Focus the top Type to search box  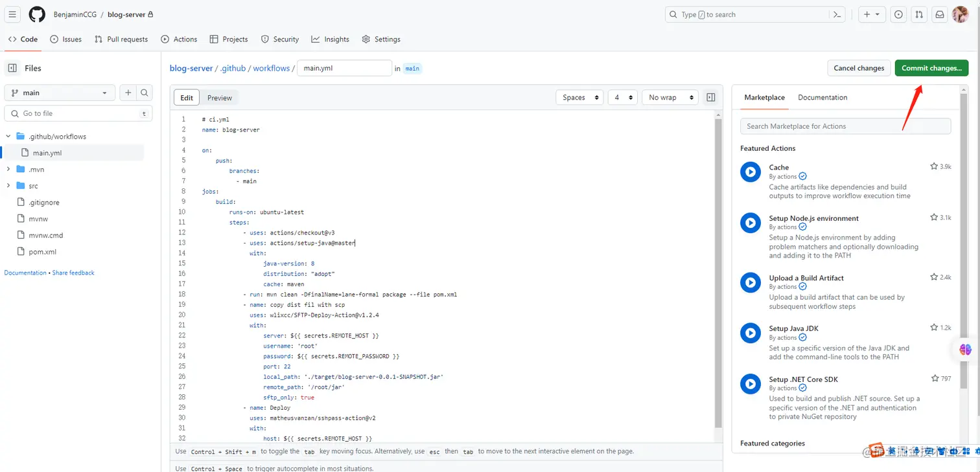(x=756, y=14)
